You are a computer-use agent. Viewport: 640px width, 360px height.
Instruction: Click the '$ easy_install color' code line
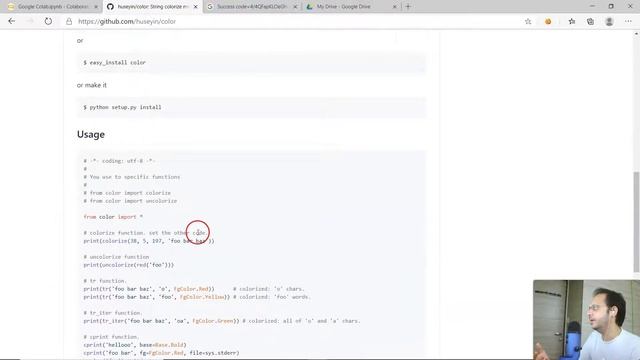tap(114, 62)
